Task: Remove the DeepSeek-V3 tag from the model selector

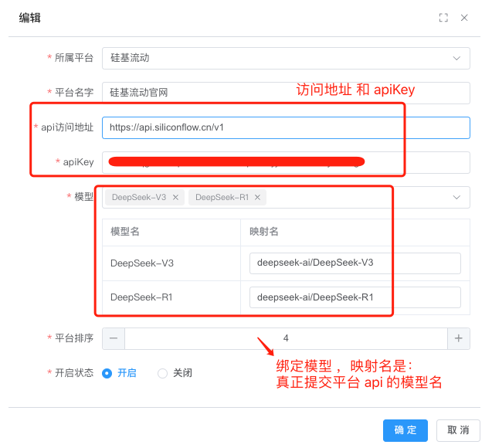Action: coord(176,197)
